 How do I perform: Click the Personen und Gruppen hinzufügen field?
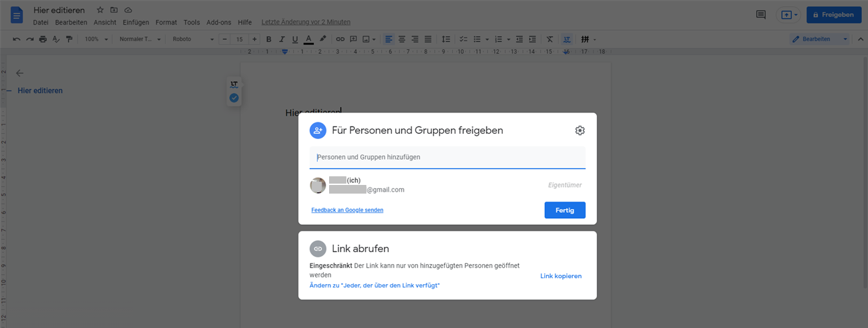click(x=447, y=158)
